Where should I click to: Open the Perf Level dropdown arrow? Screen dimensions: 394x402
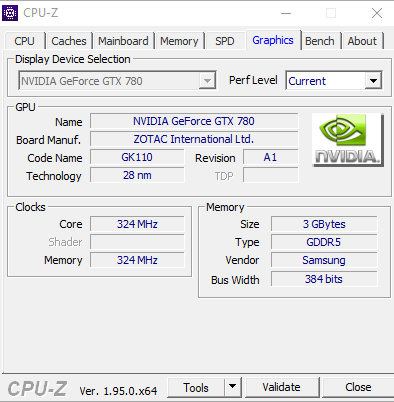373,81
